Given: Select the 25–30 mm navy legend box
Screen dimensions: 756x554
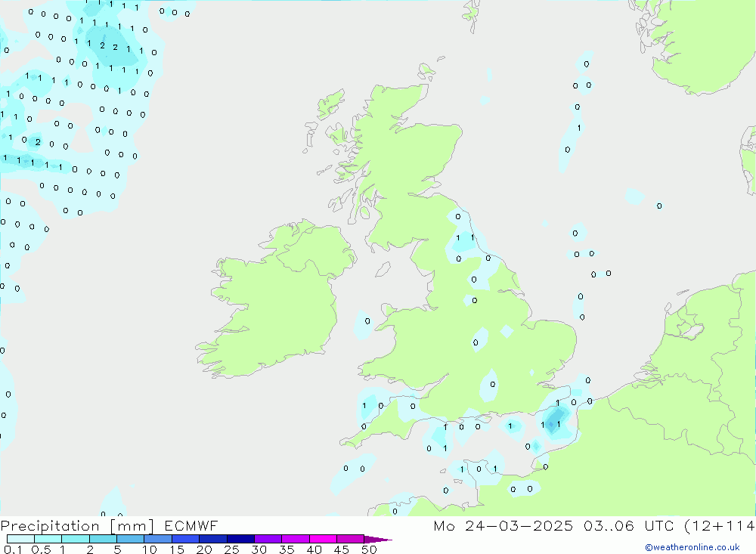Looking at the screenshot, I should click(x=240, y=539).
